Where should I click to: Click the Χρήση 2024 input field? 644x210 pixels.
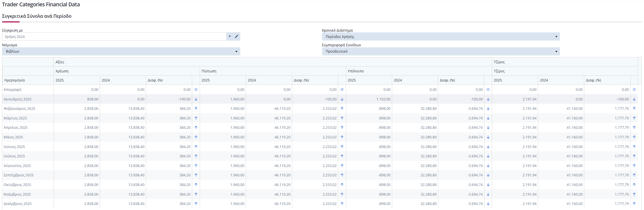pos(114,36)
